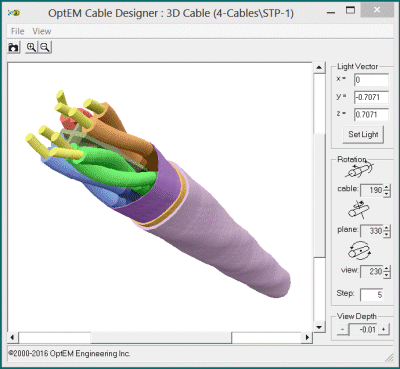Increment view rotation with up arrow
Viewport: 400px width, 369px height.
[x=387, y=268]
